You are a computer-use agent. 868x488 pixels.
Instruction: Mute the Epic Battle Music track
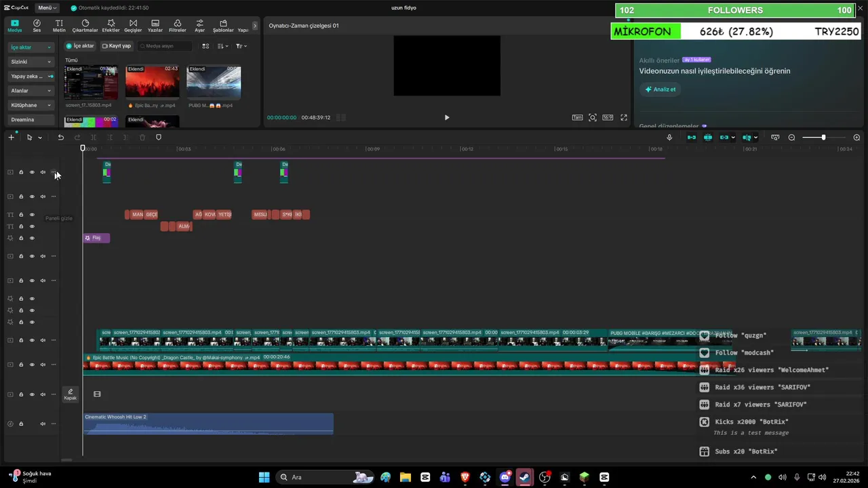43,365
